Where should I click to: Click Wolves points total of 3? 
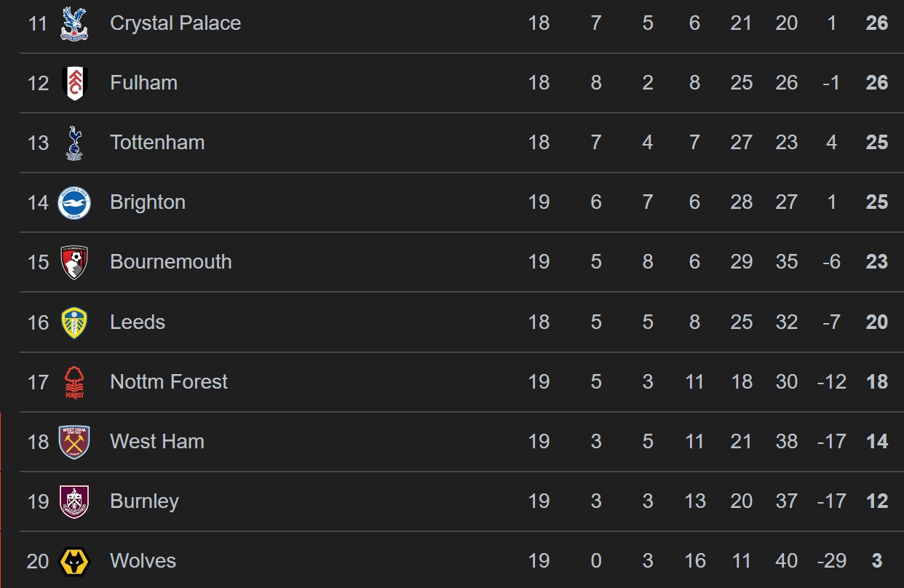(x=877, y=561)
